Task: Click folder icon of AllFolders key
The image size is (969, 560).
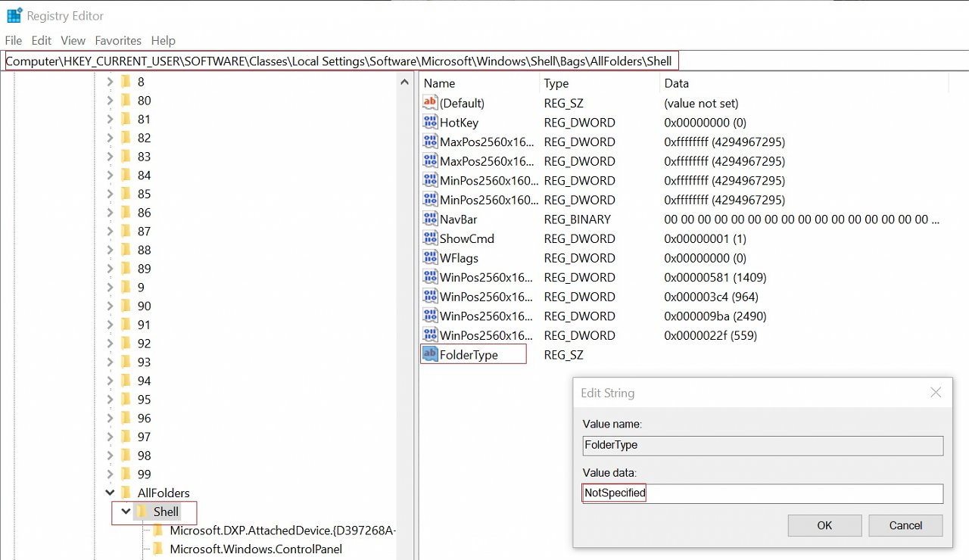Action: click(126, 493)
